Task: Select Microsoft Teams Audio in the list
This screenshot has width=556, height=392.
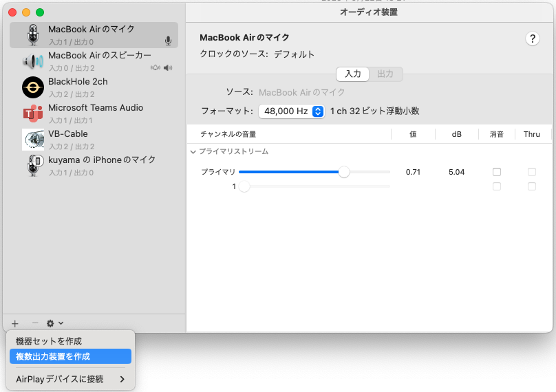Action: [94, 113]
